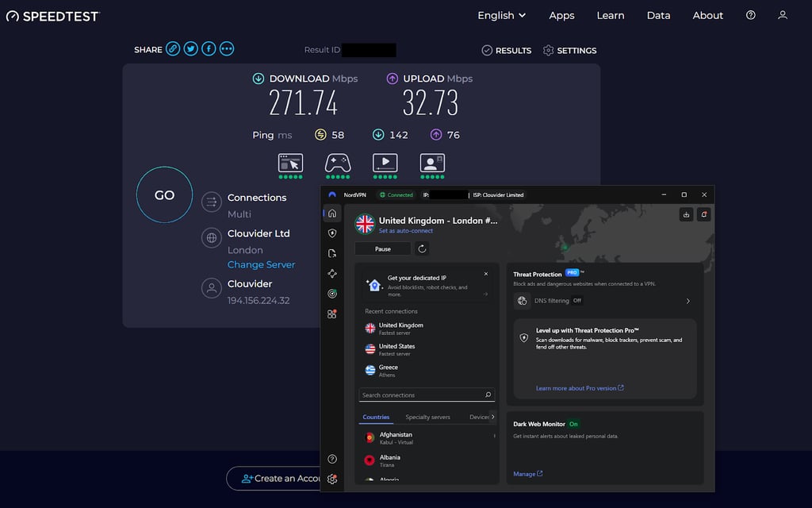Viewport: 812px width, 508px height.
Task: Select Albania in country list
Action: tap(427, 461)
